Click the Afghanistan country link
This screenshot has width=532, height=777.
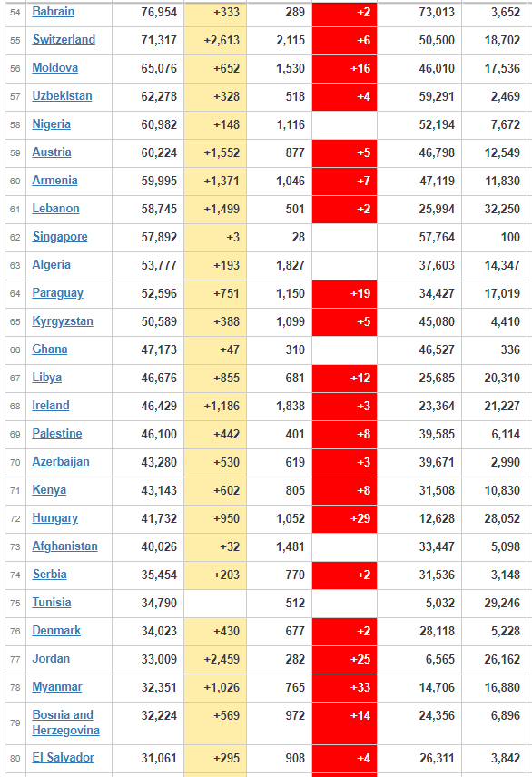click(x=65, y=546)
